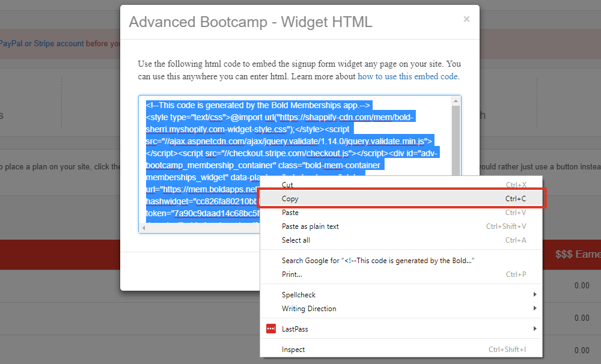Click the textarea scroll-up arrow
The image size is (601, 364).
coord(456,101)
